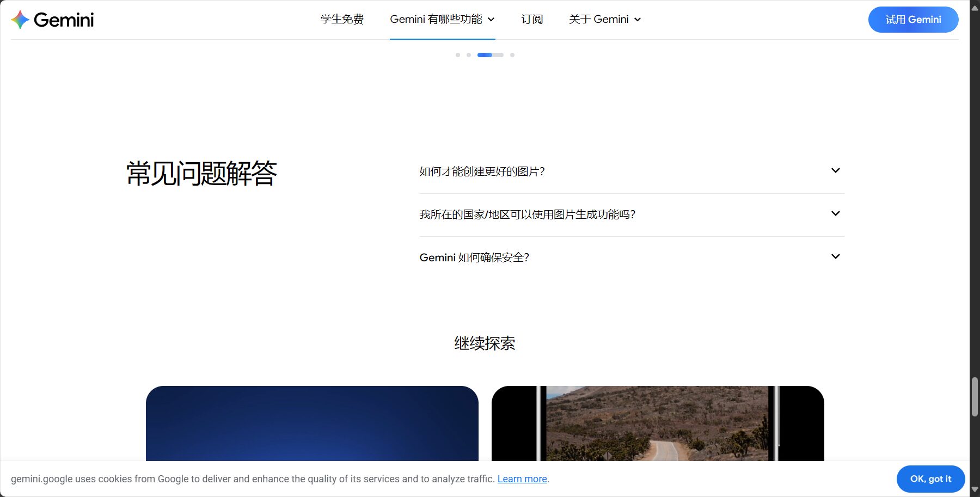
Task: Go to the 订阅 page
Action: coord(532,19)
